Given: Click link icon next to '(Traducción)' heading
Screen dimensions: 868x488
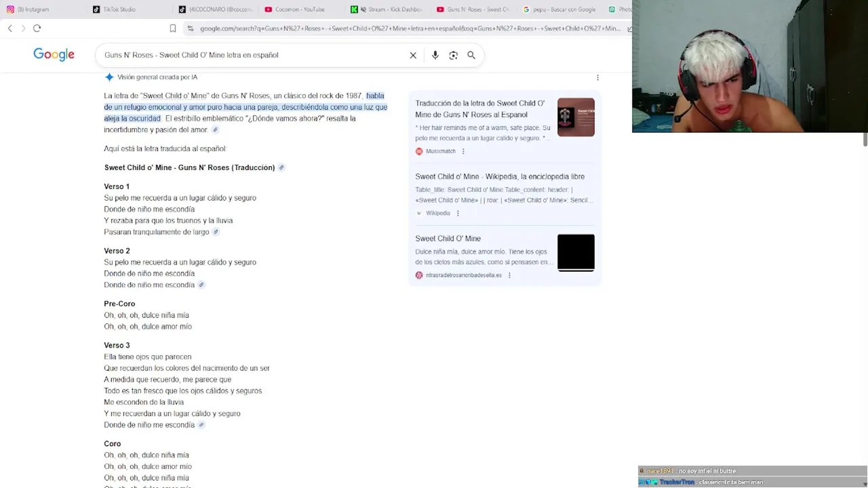Looking at the screenshot, I should (x=281, y=167).
